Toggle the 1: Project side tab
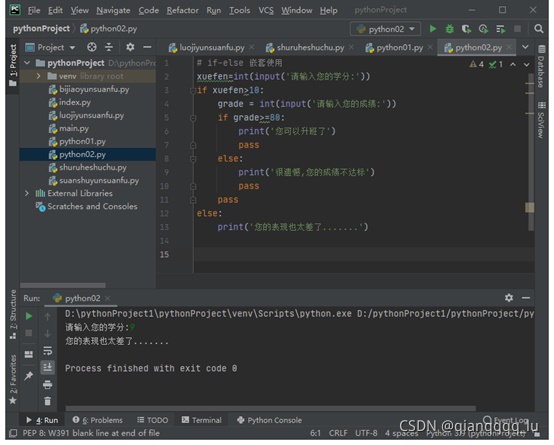554x445 pixels. point(13,65)
